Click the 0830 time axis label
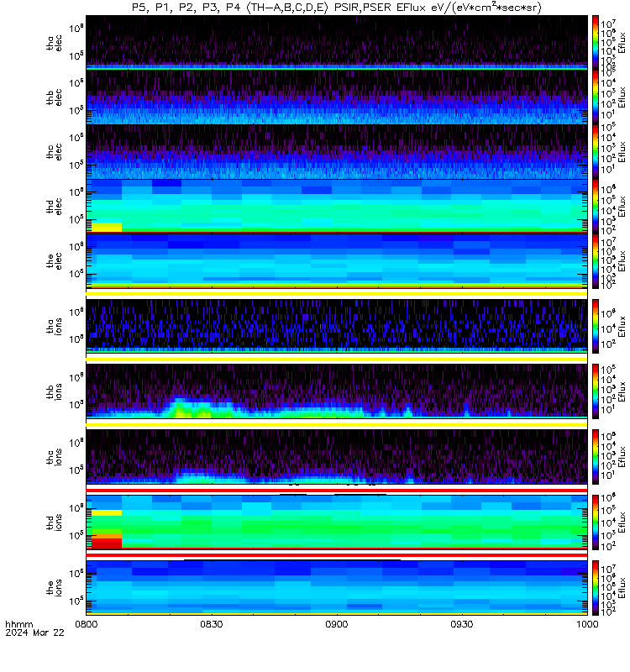Screen dimensions: 630x672 coord(212,624)
